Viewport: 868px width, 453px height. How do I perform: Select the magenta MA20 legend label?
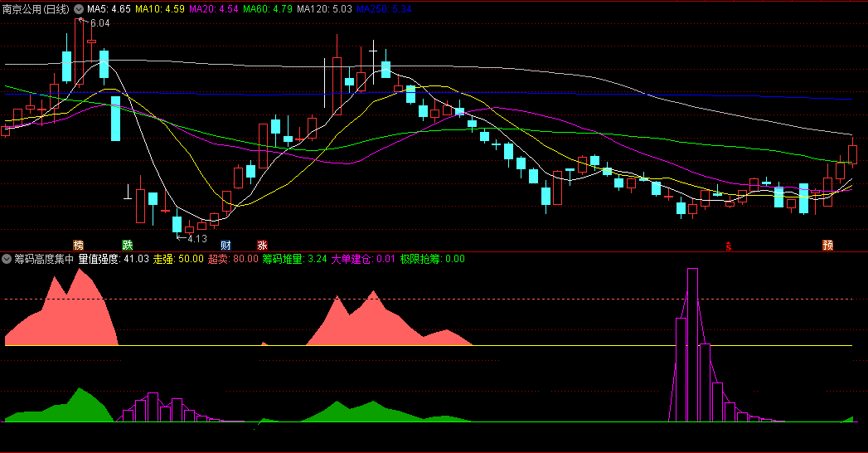click(x=214, y=9)
